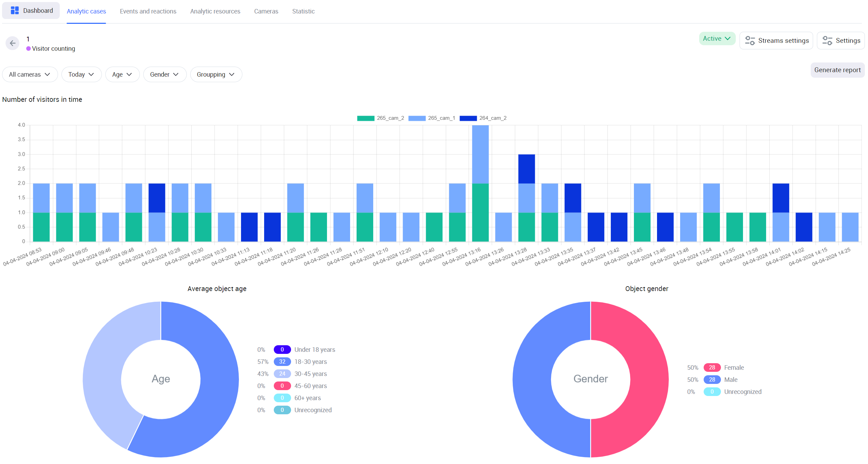Open Streams settings
Image resolution: width=868 pixels, height=464 pixels.
click(x=776, y=41)
